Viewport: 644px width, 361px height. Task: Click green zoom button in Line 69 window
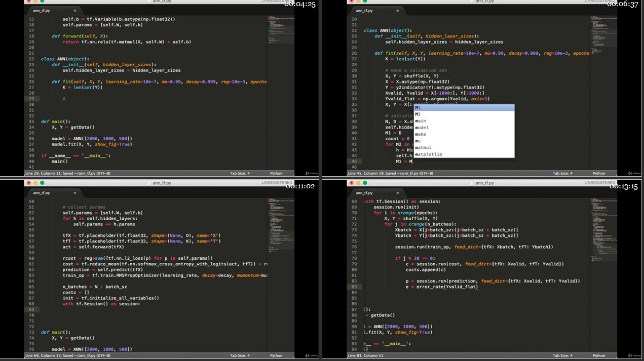coord(42,182)
